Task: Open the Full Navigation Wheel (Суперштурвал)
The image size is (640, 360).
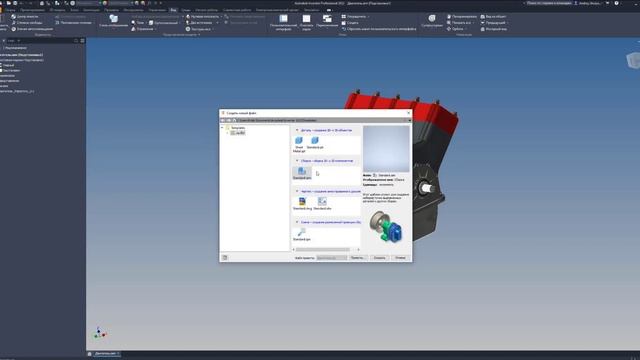Action: click(x=432, y=20)
